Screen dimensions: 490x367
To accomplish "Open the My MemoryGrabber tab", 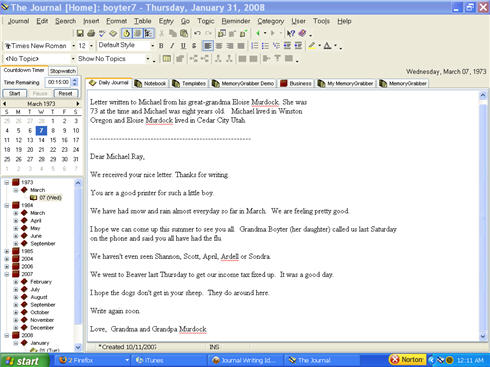I will pos(346,83).
